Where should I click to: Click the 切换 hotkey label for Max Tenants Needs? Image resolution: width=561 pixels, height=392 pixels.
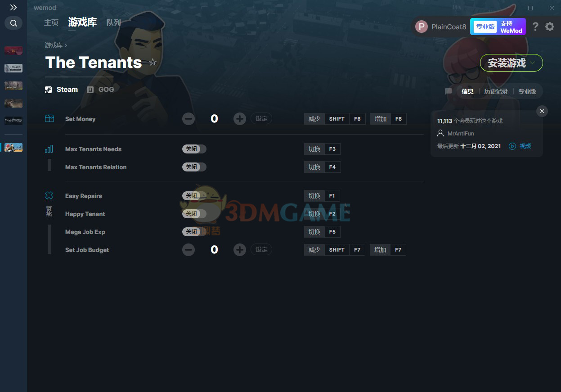(x=314, y=149)
